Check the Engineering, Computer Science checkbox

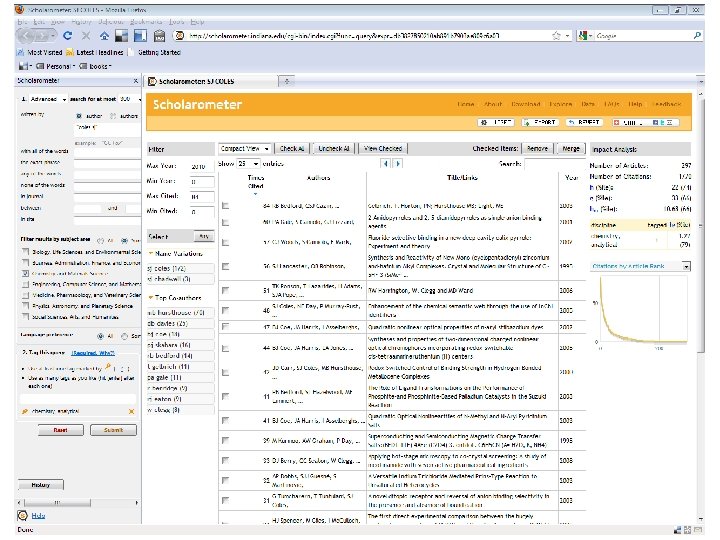[x=26, y=284]
